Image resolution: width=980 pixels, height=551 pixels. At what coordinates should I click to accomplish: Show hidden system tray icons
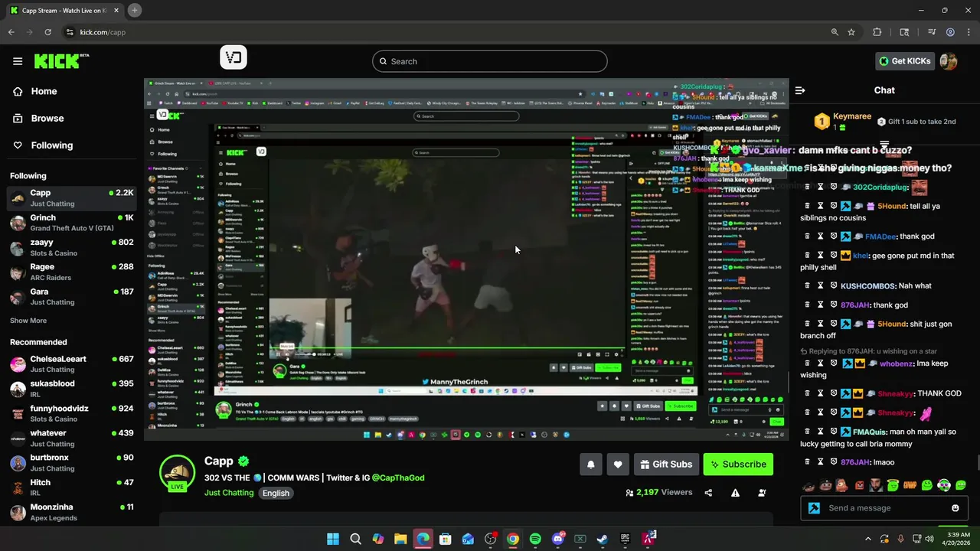867,539
